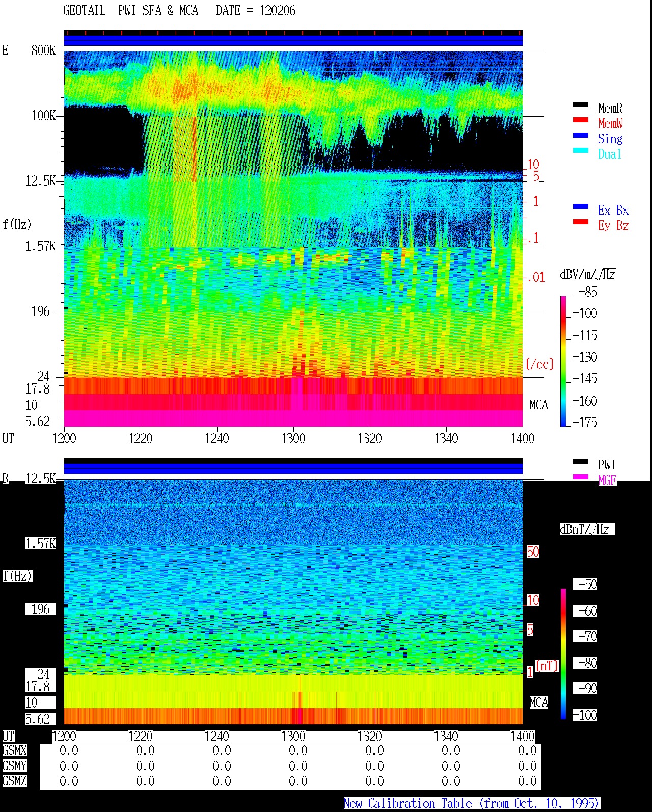Viewport: 652px width, 812px height.
Task: Click the dBnT/√Hz magnetic field color bar
Action: [563, 654]
